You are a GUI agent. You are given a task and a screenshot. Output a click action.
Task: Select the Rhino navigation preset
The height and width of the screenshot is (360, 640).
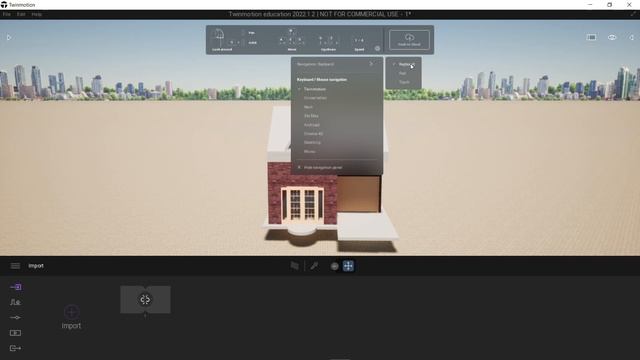[x=309, y=151]
